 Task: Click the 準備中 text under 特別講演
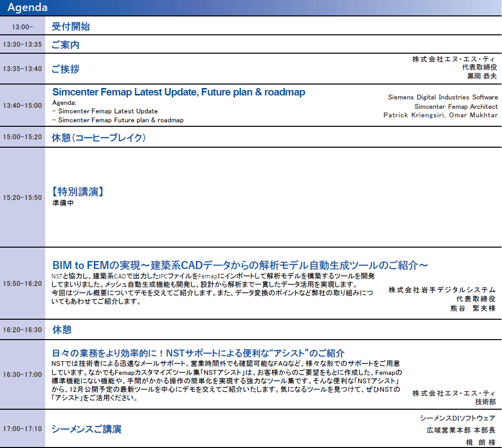[x=63, y=203]
